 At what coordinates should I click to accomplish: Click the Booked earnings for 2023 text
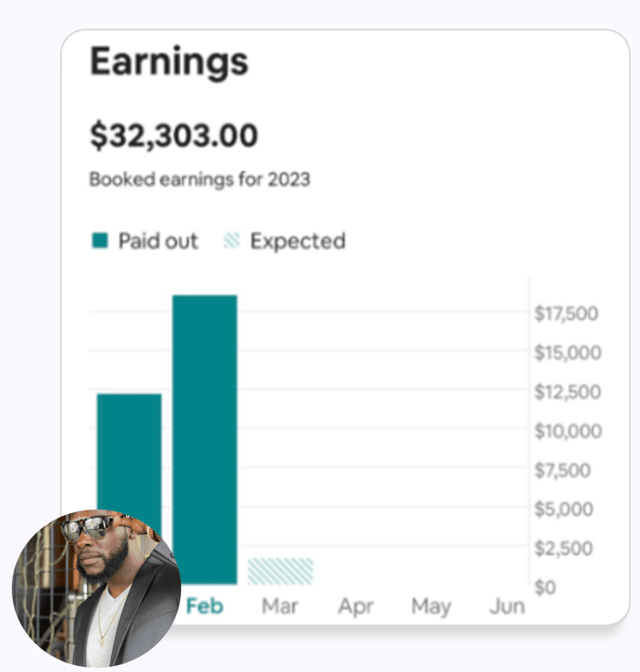tap(200, 179)
